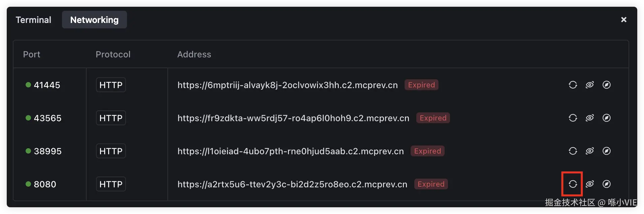This screenshot has height=214, width=644.
Task: Toggle preview eye for port 43565
Action: tap(589, 118)
